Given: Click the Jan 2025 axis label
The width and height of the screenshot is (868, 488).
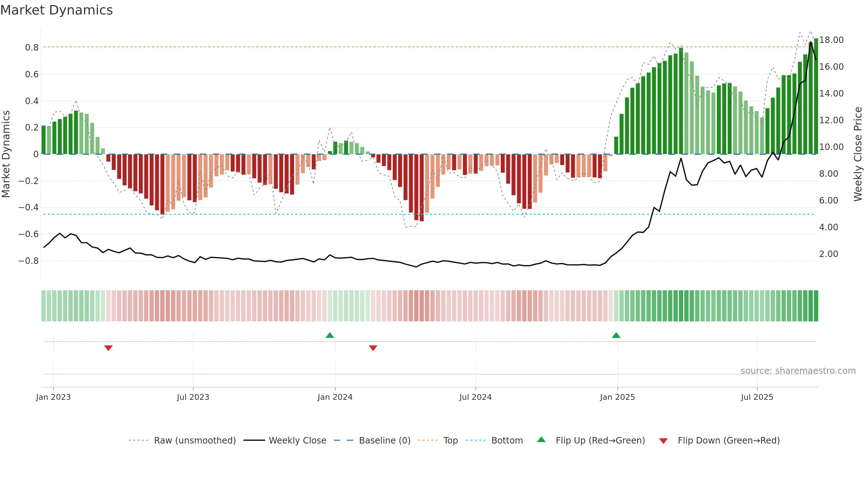Looking at the screenshot, I should tap(618, 397).
